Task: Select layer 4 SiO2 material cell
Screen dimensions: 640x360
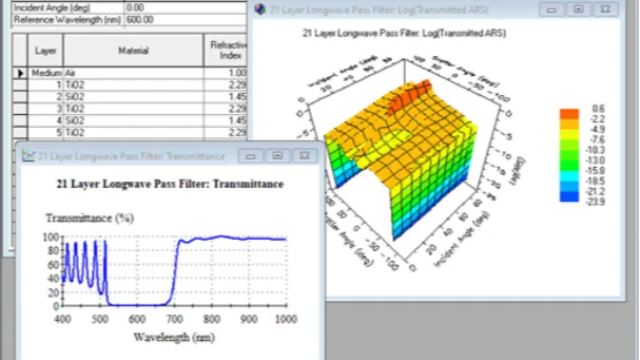Action: 133,120
